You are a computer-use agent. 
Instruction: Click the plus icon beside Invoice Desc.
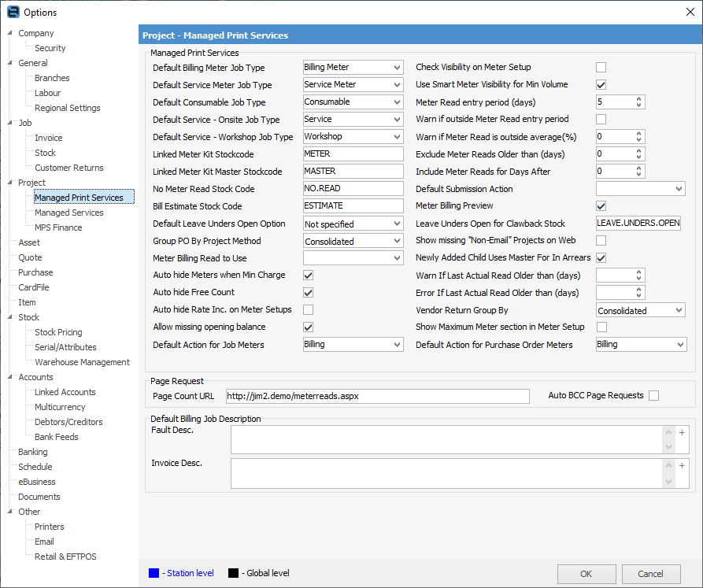coord(682,466)
